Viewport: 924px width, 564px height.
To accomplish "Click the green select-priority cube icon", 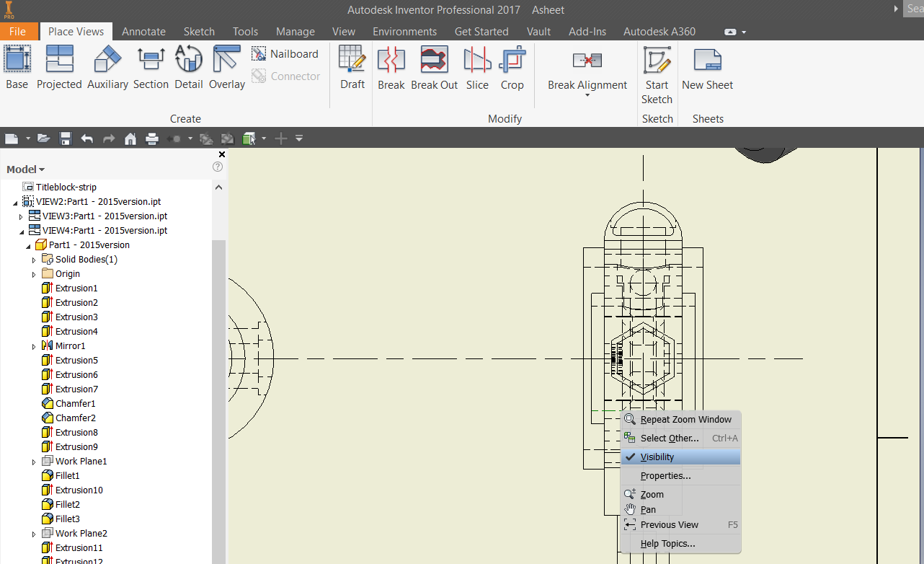I will click(x=249, y=138).
